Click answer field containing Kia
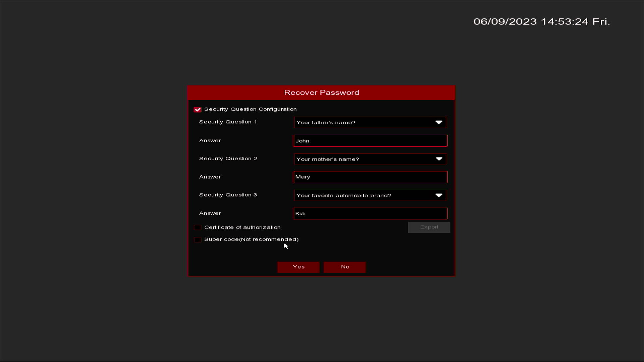The height and width of the screenshot is (362, 644). (x=370, y=214)
